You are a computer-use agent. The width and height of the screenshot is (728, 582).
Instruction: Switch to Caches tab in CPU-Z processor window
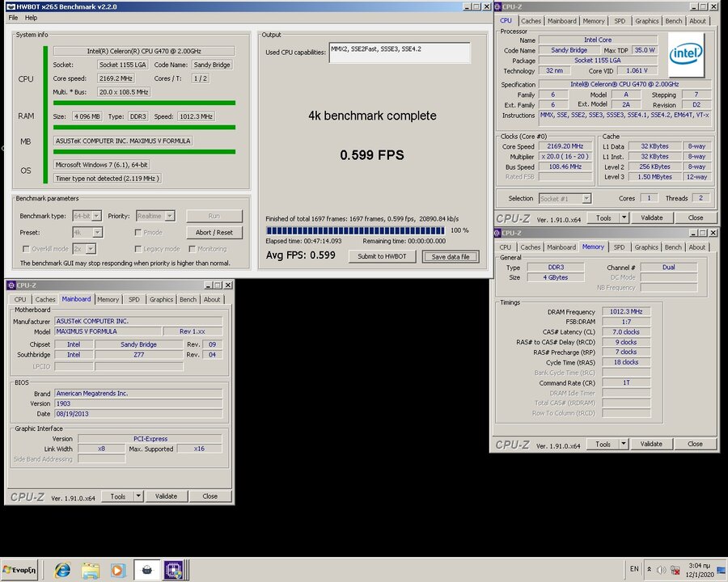coord(531,21)
